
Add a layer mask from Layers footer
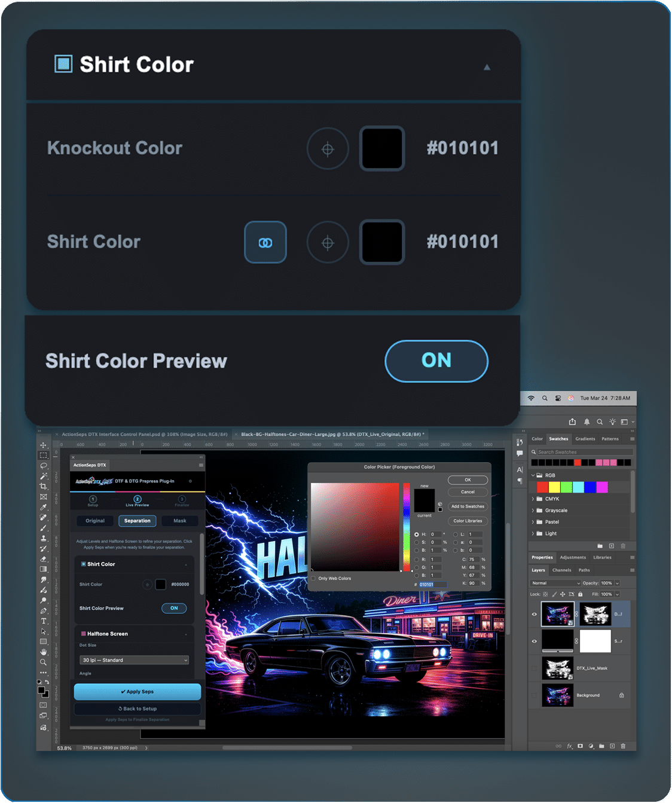click(580, 746)
